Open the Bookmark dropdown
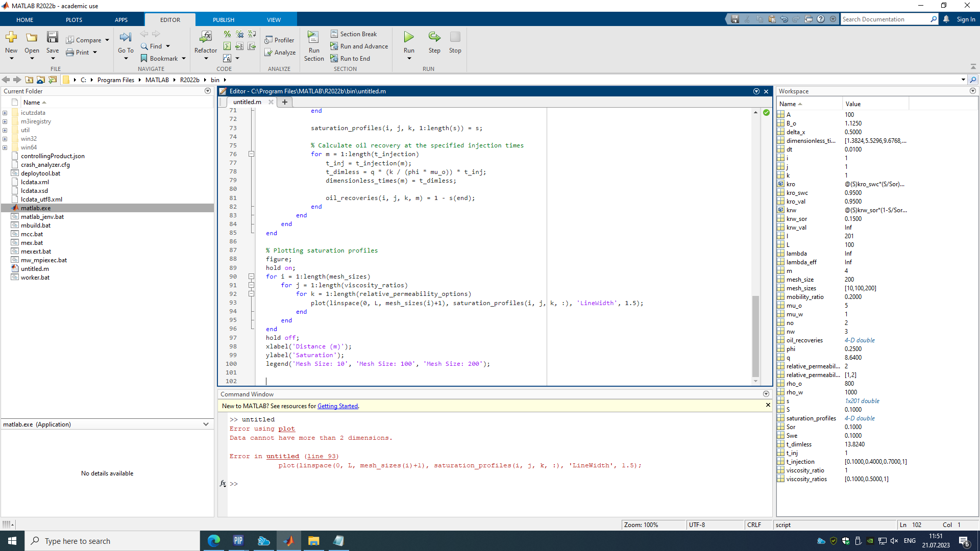Viewport: 980px width, 551px height. pos(184,59)
